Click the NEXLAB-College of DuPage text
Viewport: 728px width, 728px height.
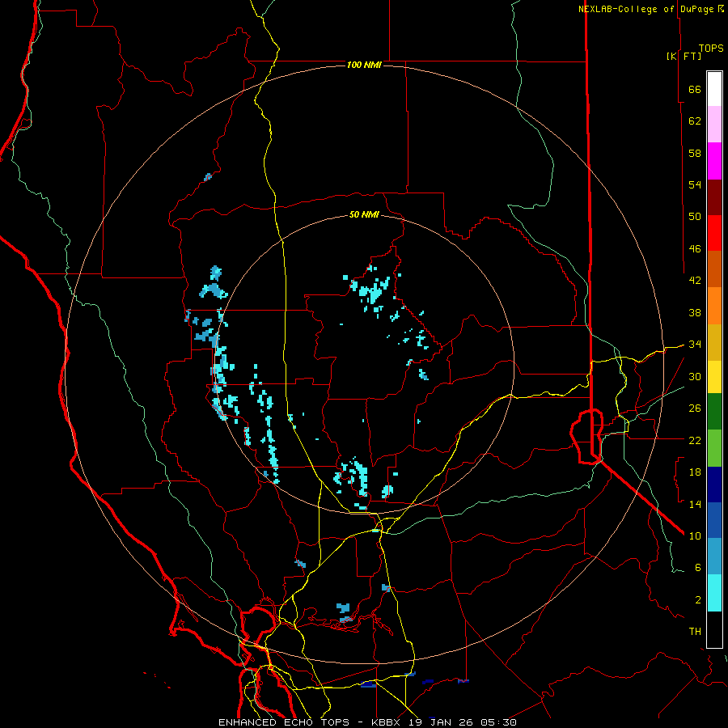pyautogui.click(x=645, y=9)
